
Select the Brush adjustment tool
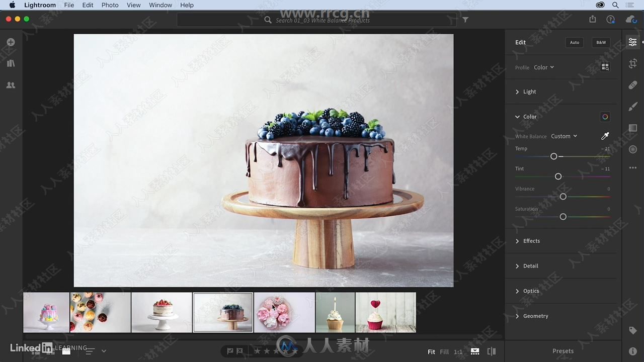[x=633, y=107]
